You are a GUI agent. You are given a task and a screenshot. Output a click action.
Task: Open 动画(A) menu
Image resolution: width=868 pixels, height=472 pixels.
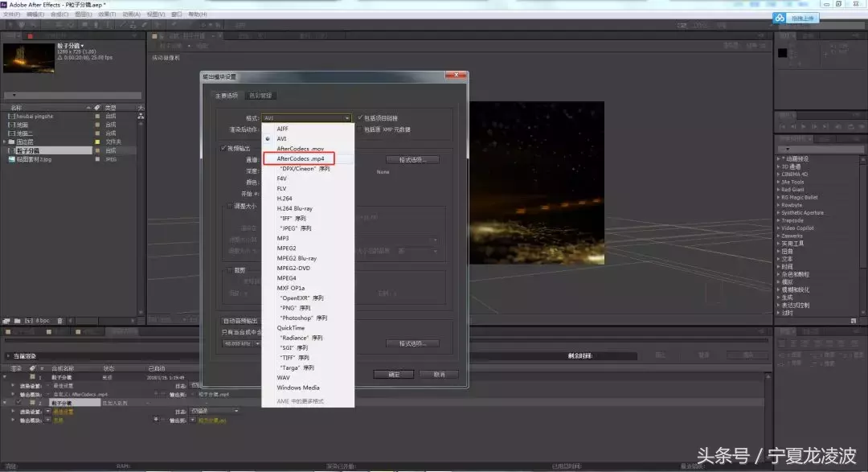click(x=131, y=14)
